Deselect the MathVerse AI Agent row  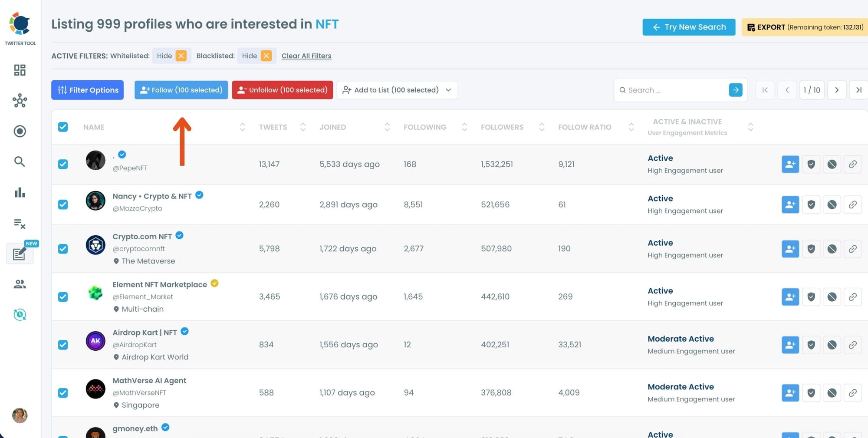[x=63, y=393]
